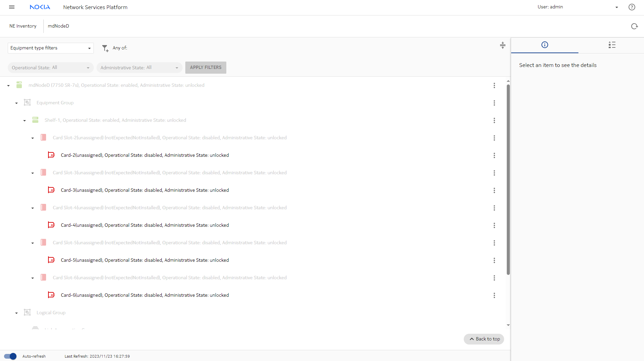Collapse the Card Slot-3 tree node
This screenshot has width=644, height=361.
pos(33,173)
